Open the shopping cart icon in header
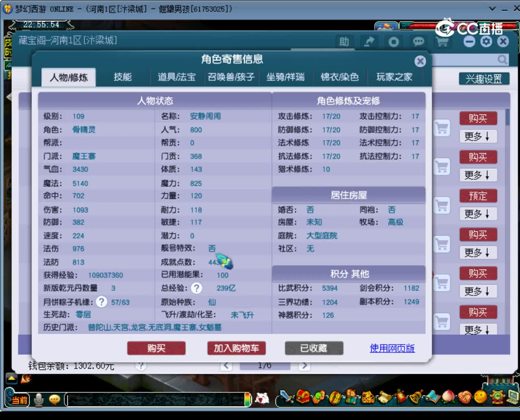The image size is (520, 420). tap(442, 41)
